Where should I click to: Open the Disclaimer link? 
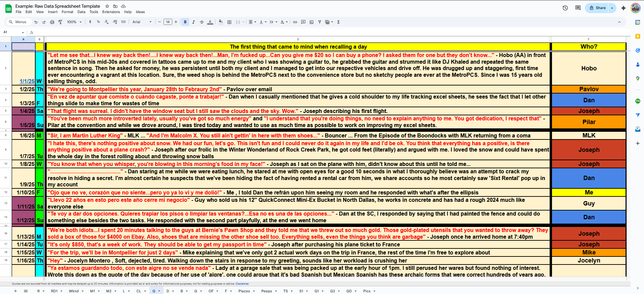[242, 284]
